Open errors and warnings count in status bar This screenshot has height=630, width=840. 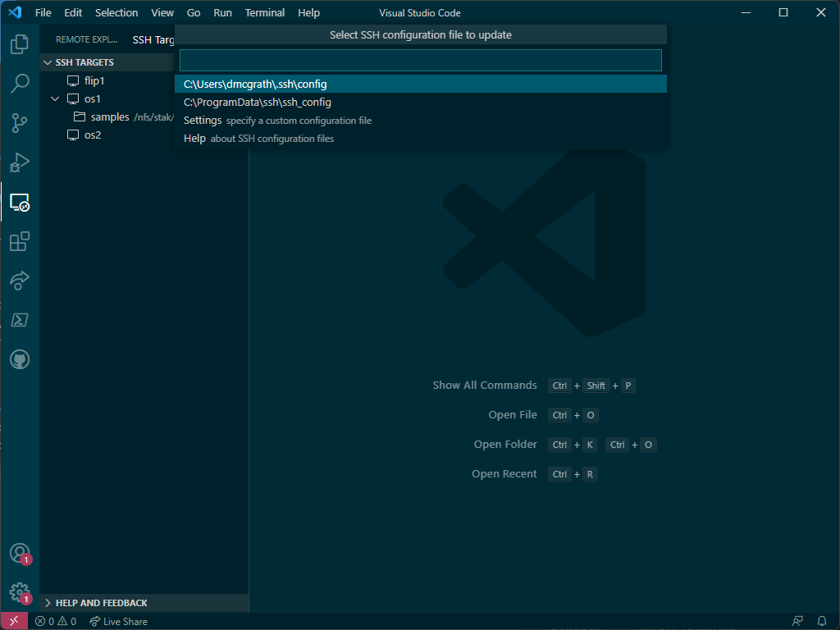click(56, 622)
